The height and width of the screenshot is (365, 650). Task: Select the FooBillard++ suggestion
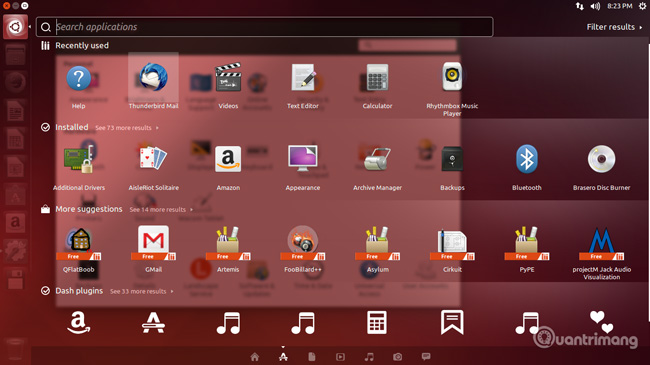point(303,243)
